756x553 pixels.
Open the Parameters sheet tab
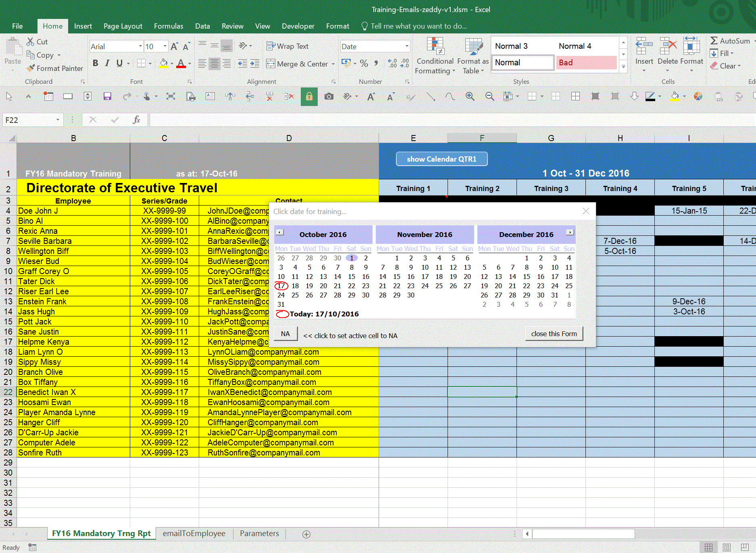pos(259,534)
